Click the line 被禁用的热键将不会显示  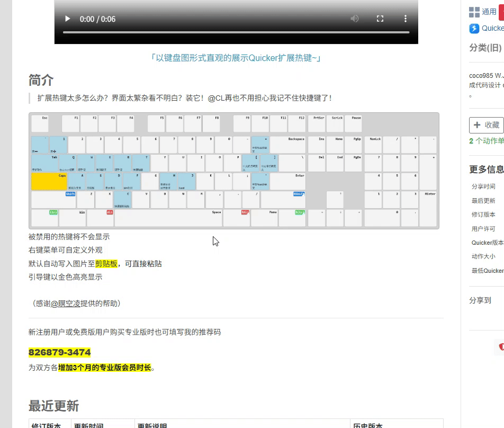click(69, 237)
